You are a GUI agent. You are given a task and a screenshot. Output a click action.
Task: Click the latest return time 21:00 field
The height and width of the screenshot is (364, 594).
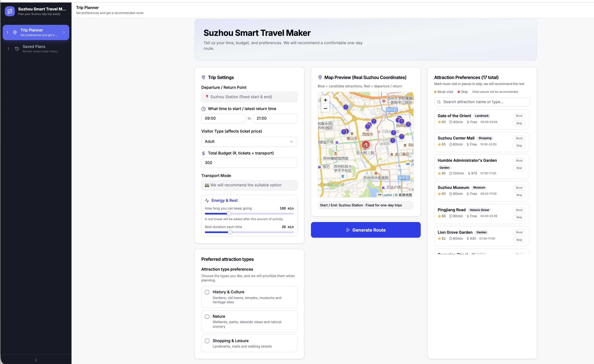275,118
